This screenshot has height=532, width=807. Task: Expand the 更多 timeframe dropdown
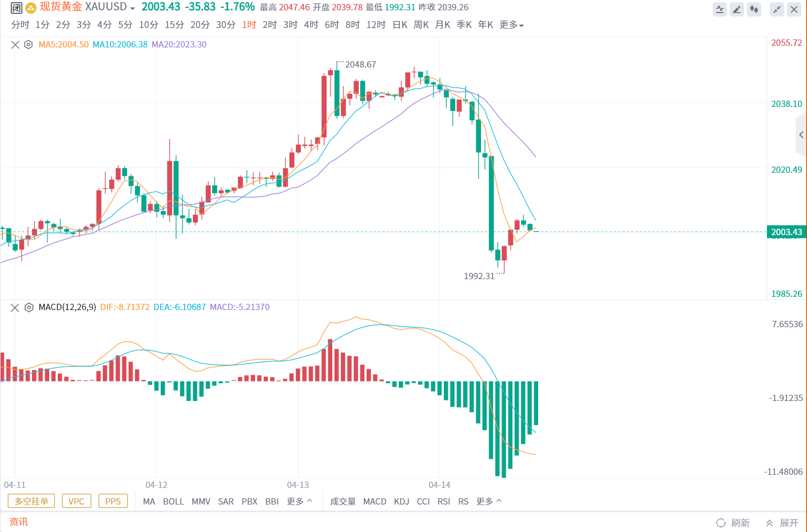coord(511,25)
